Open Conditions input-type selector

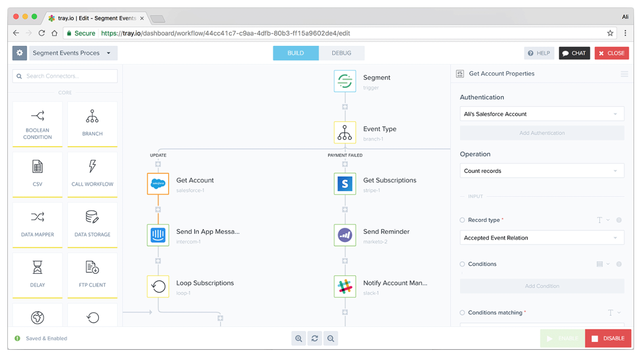[603, 264]
